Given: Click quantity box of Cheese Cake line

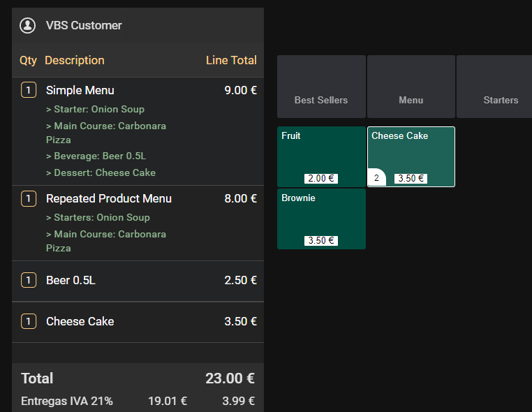Looking at the screenshot, I should tap(29, 322).
